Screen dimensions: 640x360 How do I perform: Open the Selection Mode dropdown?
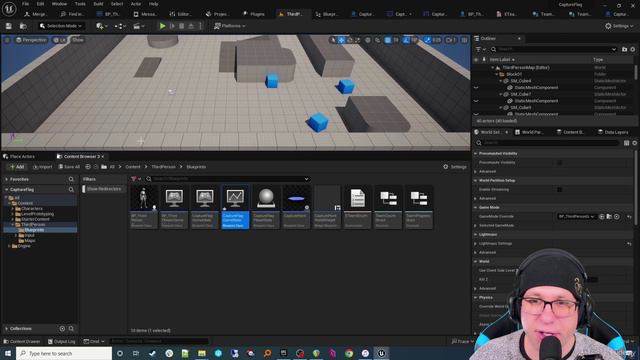click(x=61, y=26)
